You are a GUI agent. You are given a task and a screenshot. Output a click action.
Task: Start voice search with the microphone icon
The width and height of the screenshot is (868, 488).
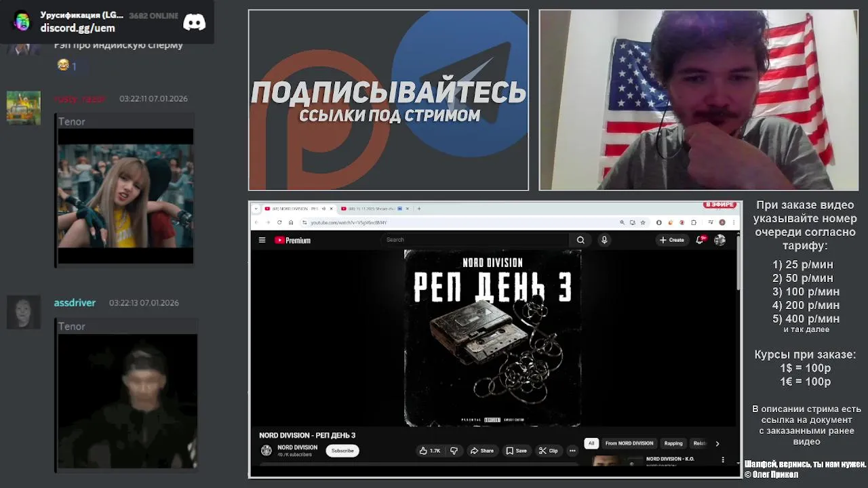(604, 240)
